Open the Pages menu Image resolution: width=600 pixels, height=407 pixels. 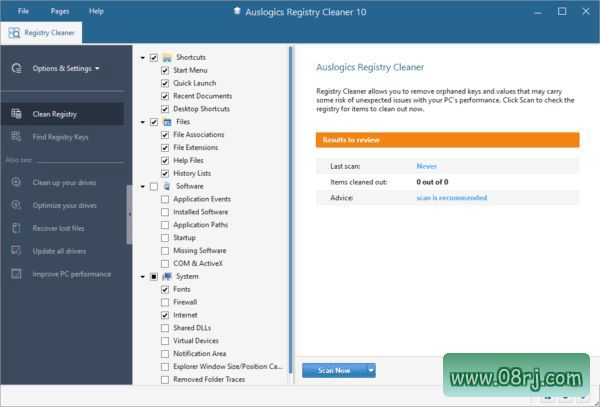click(60, 11)
